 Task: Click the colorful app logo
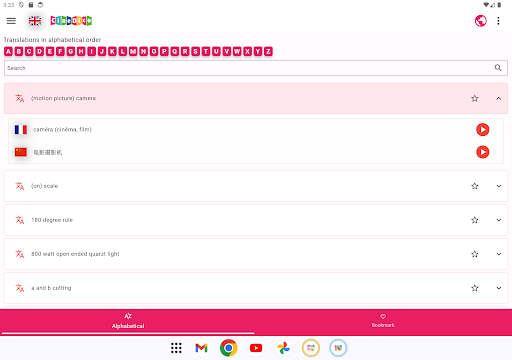(71, 21)
